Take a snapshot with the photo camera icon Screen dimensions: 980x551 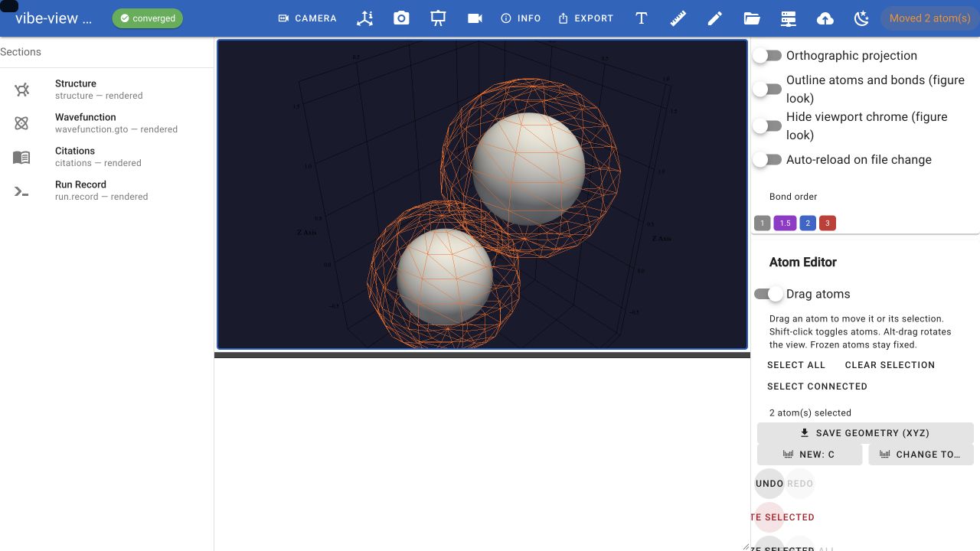point(401,18)
